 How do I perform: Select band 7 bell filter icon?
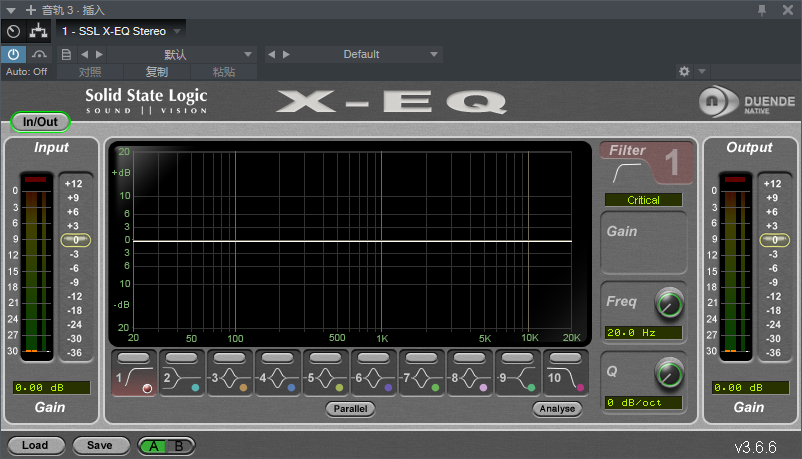point(420,379)
